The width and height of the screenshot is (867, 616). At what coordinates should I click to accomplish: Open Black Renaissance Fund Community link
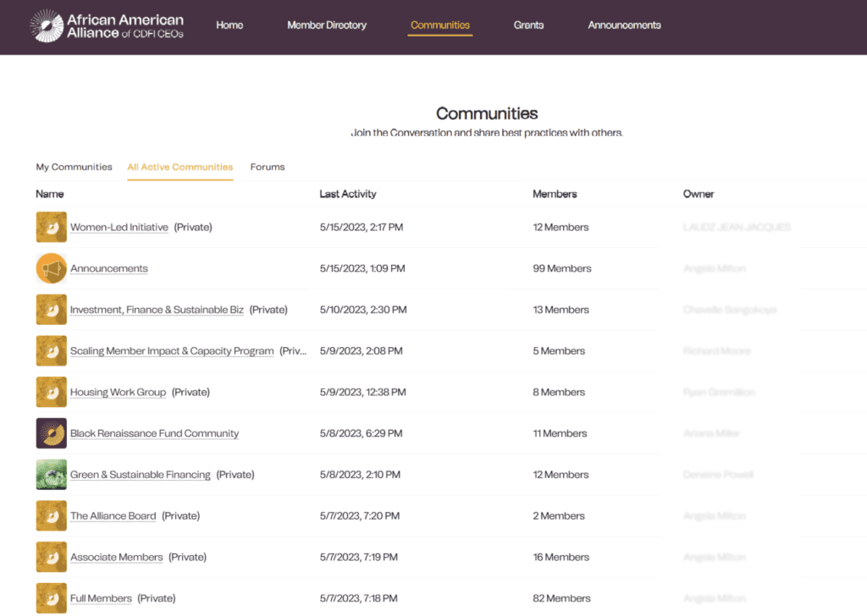click(155, 433)
